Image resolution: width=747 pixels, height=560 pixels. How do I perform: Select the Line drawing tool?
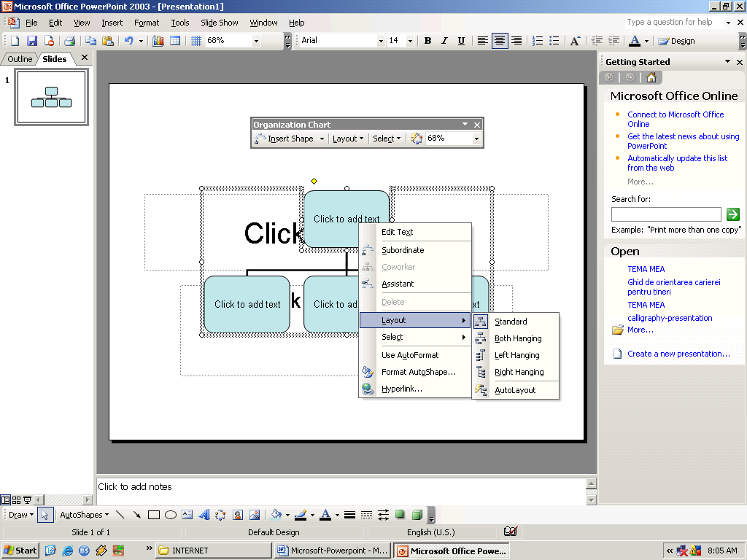(120, 515)
